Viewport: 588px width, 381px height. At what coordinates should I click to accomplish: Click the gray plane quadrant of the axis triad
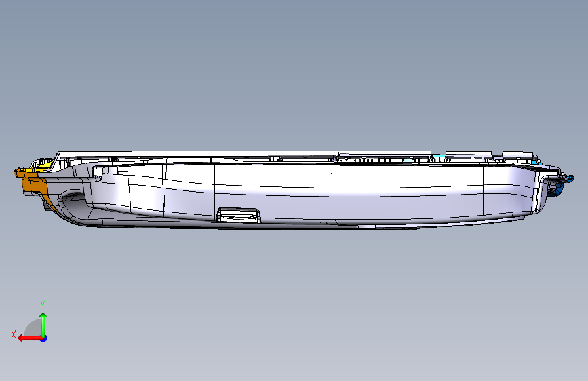click(x=33, y=327)
